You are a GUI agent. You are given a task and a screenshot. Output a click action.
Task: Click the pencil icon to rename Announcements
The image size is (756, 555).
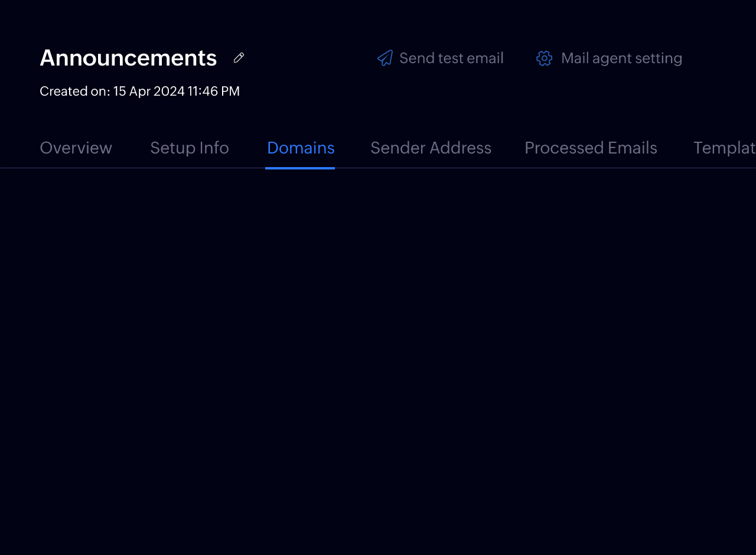[x=239, y=58]
